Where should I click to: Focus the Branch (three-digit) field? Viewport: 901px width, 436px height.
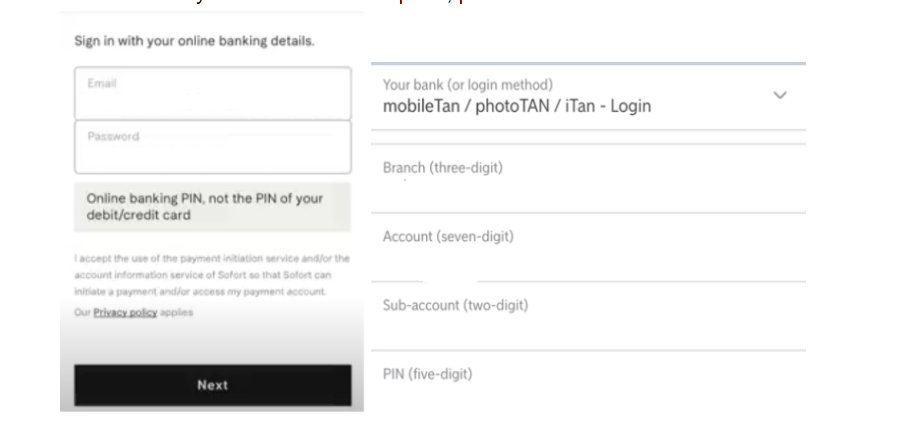pyautogui.click(x=588, y=179)
